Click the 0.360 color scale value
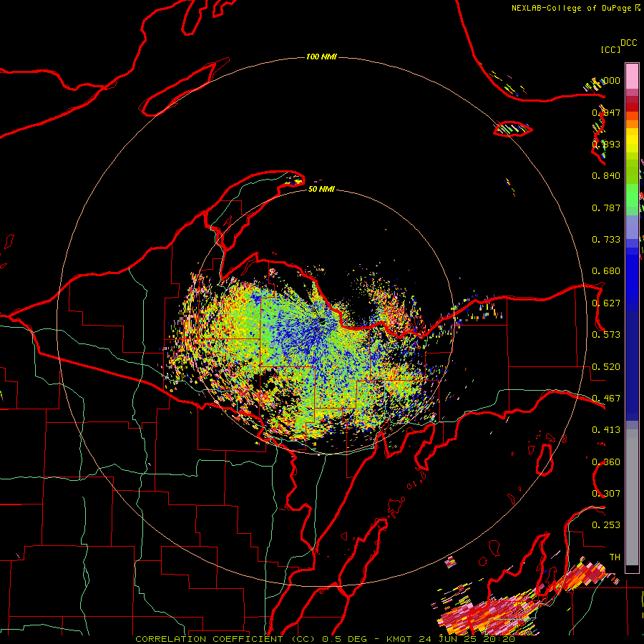644x644 pixels. click(x=606, y=462)
